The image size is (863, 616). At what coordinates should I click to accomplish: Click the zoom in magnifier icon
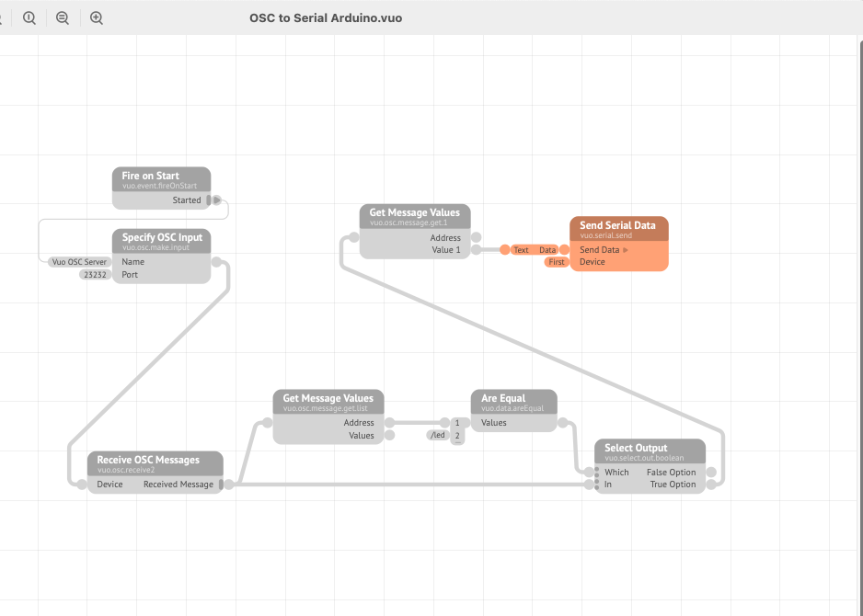[x=96, y=18]
